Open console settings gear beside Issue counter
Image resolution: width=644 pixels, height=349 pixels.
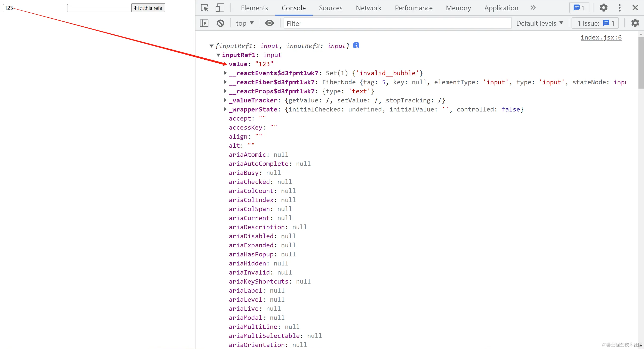(x=635, y=23)
